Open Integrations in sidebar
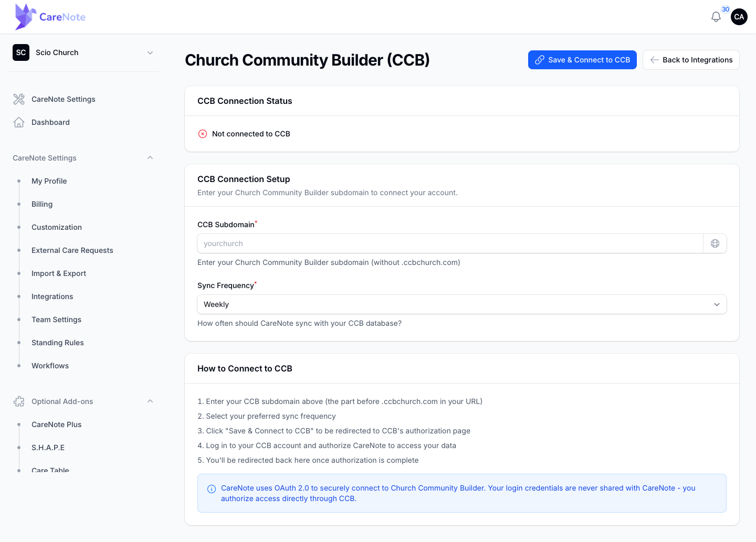The width and height of the screenshot is (756, 542). (x=52, y=296)
